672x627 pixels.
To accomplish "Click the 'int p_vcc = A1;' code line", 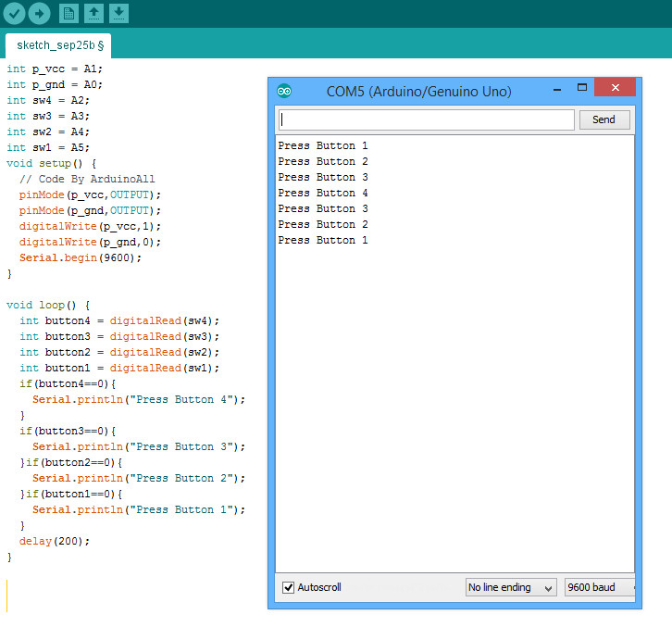I will [55, 69].
